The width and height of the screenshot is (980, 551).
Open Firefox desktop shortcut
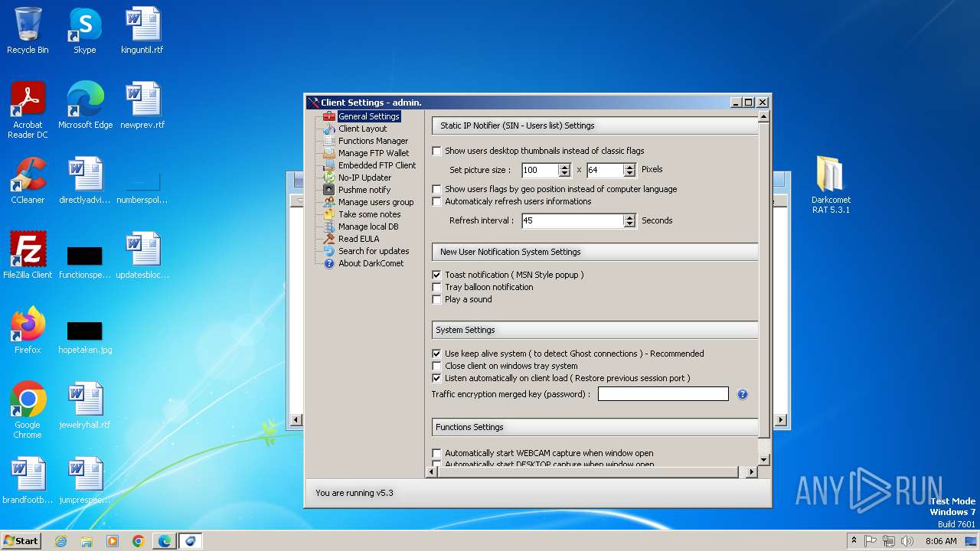28,331
